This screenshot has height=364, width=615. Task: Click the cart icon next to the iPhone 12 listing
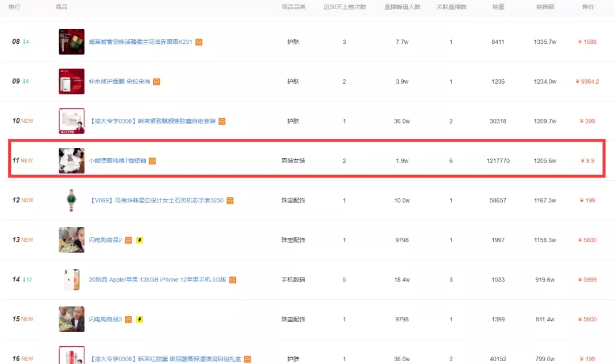[232, 280]
